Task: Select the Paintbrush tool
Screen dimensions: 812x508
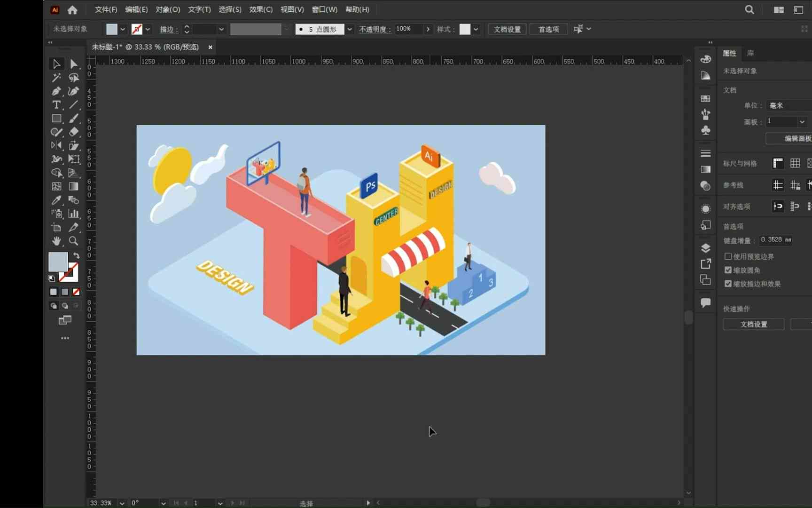Action: click(74, 119)
